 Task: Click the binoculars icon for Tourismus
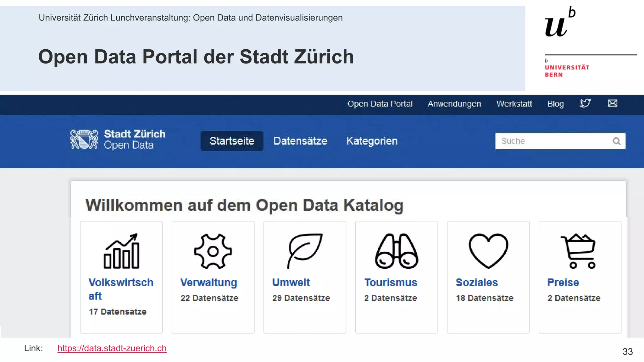point(396,251)
